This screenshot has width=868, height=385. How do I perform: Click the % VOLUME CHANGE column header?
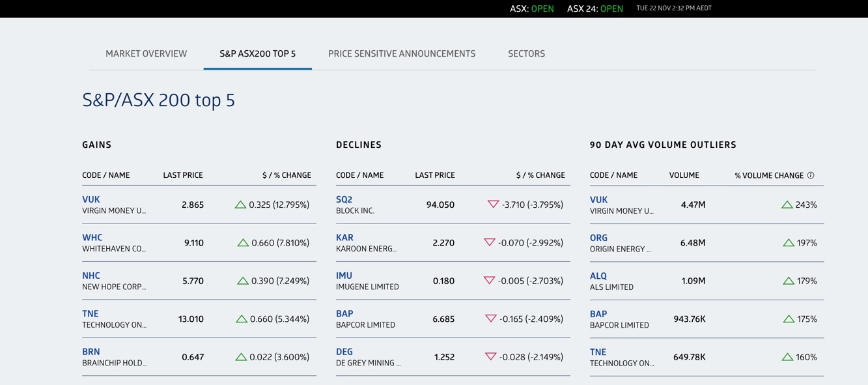tap(770, 175)
